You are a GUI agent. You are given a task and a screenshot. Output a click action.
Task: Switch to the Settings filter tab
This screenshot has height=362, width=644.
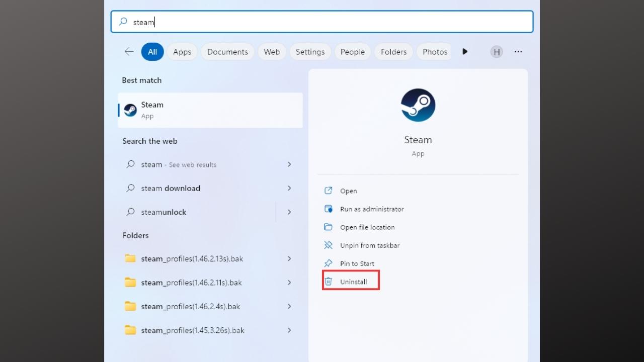[x=310, y=52]
